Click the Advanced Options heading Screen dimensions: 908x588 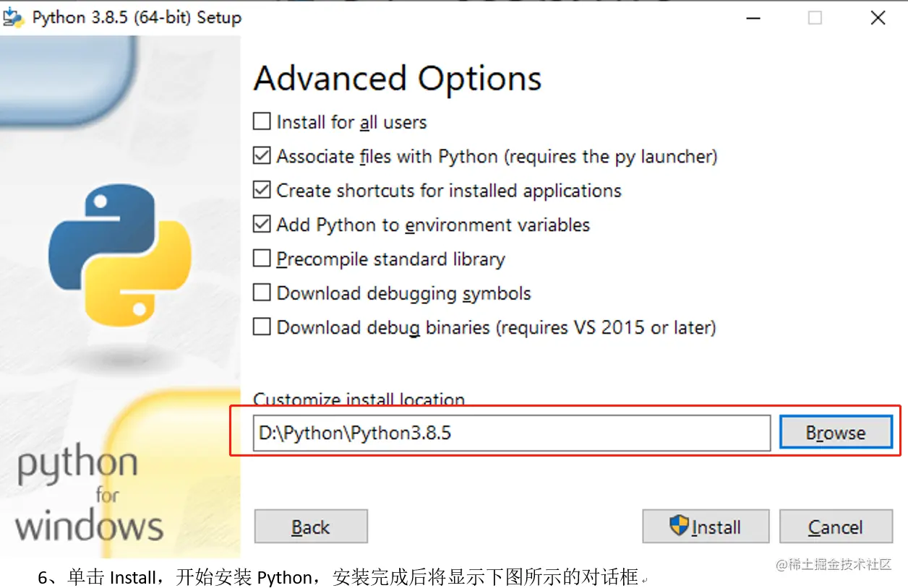[x=398, y=78]
